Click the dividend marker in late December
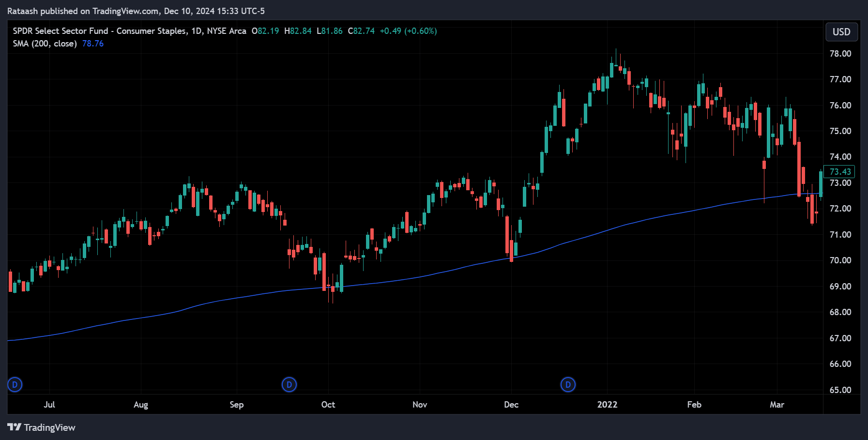The height and width of the screenshot is (440, 868). pos(568,385)
